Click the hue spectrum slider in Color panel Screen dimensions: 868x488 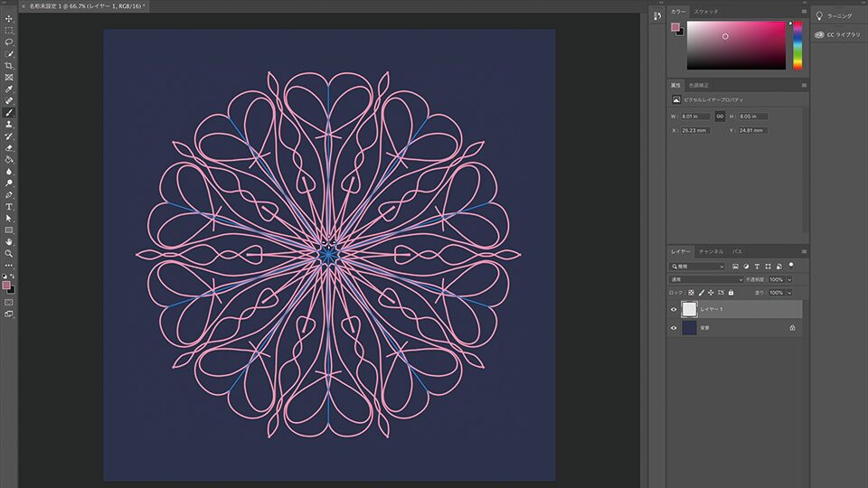tap(797, 45)
